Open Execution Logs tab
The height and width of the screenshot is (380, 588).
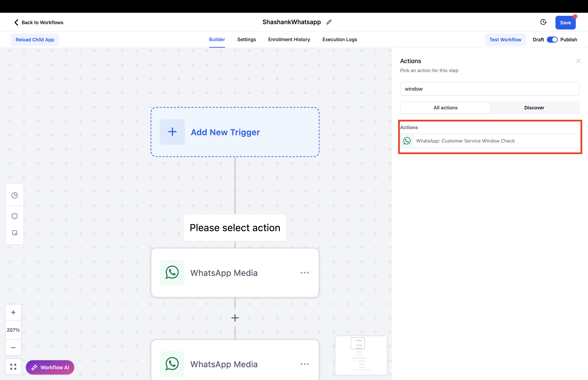[x=340, y=39]
